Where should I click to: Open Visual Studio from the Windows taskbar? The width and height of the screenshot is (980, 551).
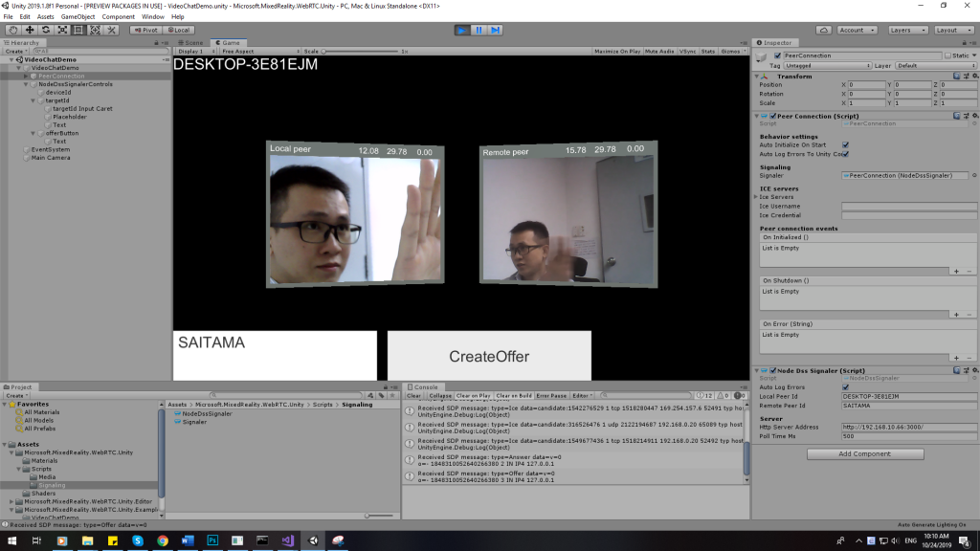[x=287, y=540]
